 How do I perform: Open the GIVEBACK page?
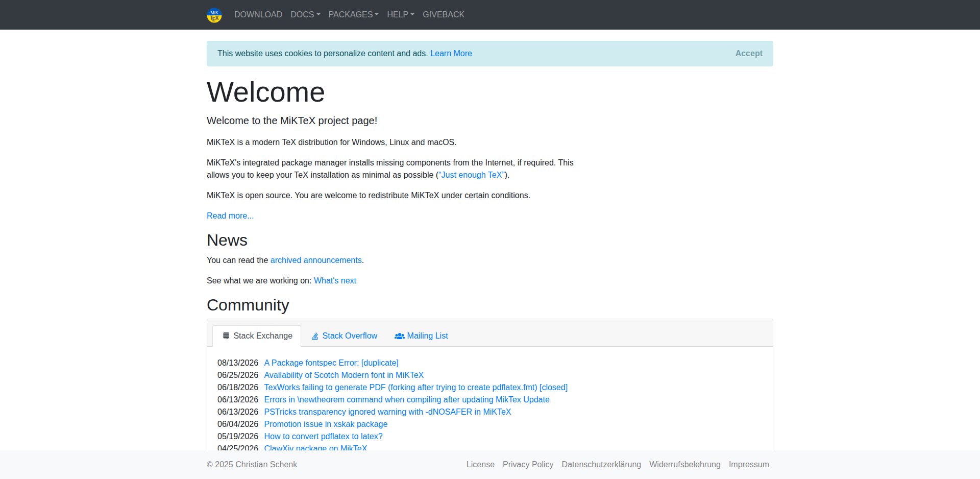coord(444,14)
